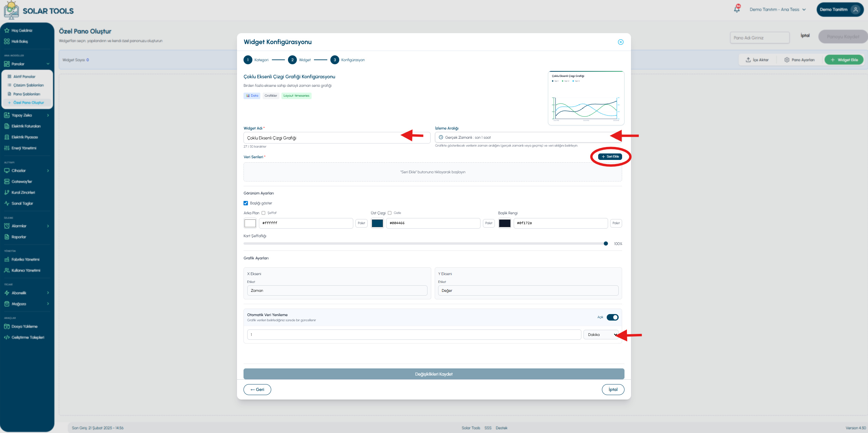Close the Widget Konfigürasyonu dialog
The width and height of the screenshot is (868, 433).
point(620,42)
